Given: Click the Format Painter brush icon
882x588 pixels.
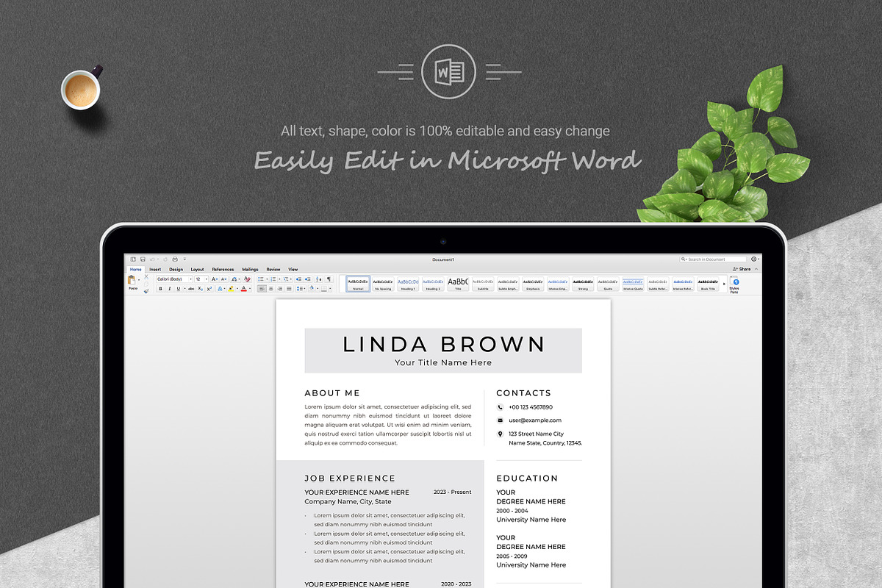Looking at the screenshot, I should 146,291.
